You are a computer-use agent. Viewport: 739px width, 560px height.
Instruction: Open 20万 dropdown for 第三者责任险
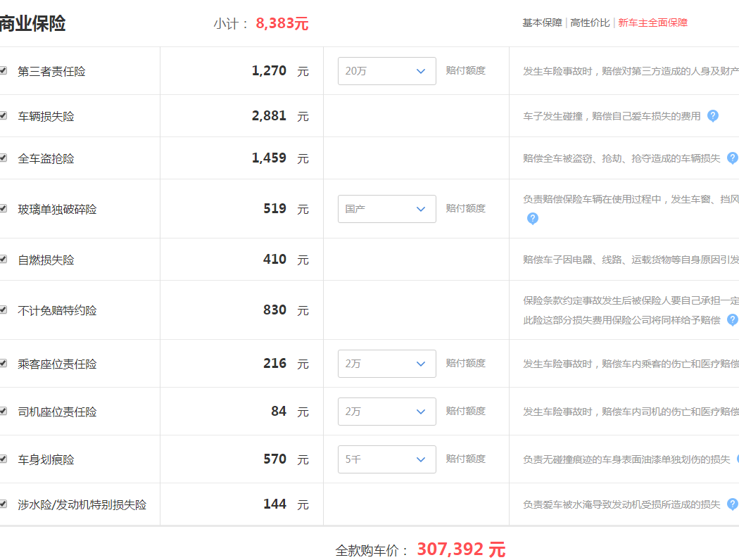point(387,71)
